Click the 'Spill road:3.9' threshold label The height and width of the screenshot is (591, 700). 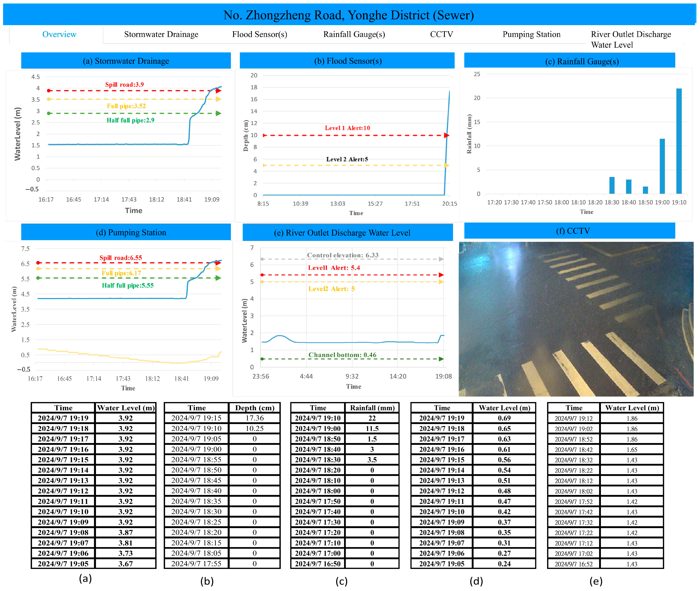[x=125, y=84]
